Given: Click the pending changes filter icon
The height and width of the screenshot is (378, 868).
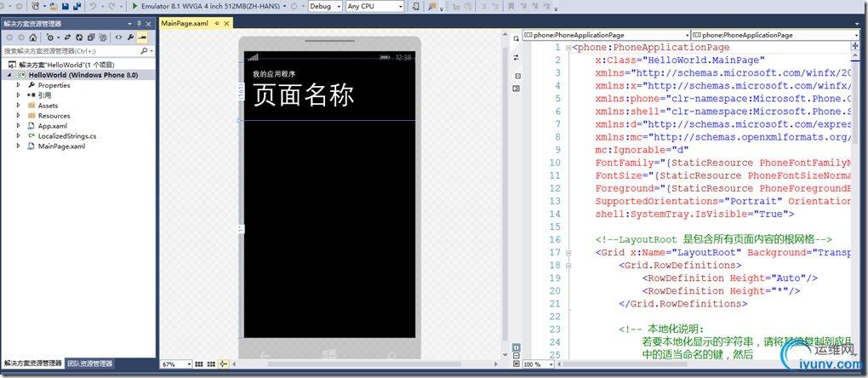Looking at the screenshot, I should (x=51, y=37).
